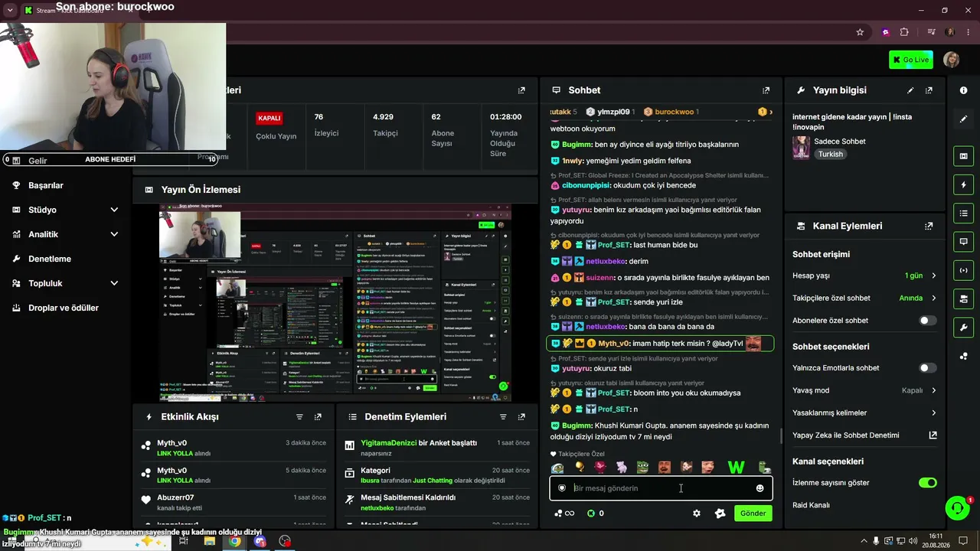Click Chrome icon in Windows taskbar

coord(234,541)
